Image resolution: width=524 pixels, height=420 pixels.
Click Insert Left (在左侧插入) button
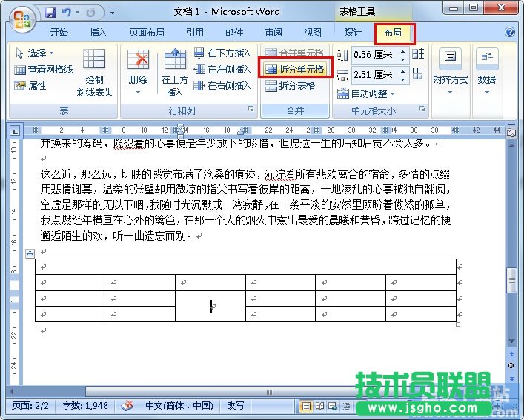(x=222, y=70)
